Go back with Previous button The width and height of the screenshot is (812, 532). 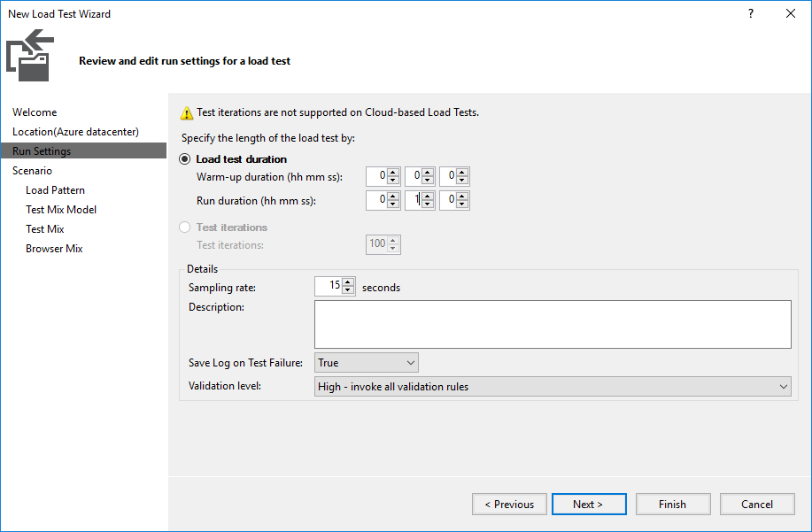click(x=509, y=504)
